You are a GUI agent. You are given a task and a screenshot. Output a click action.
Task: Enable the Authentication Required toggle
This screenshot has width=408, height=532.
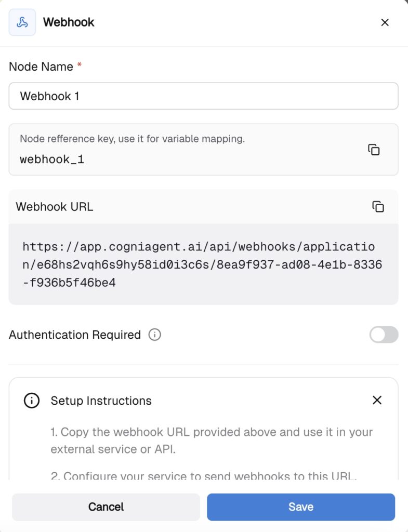point(384,335)
